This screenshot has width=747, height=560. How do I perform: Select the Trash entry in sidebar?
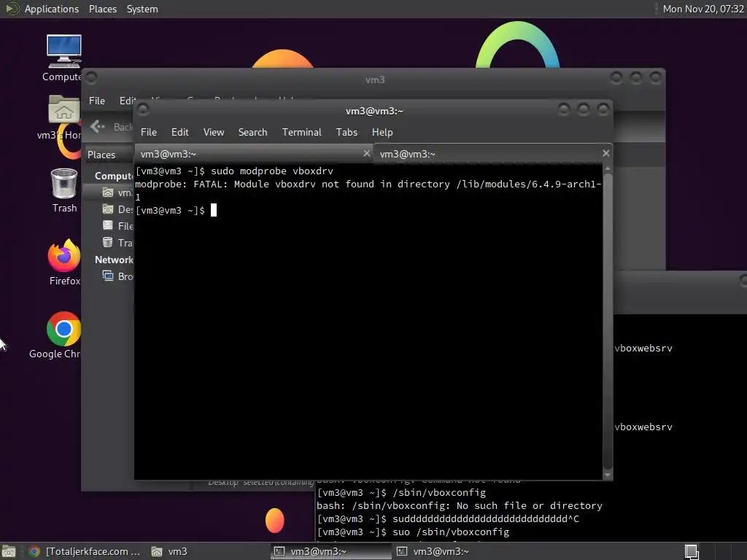117,242
